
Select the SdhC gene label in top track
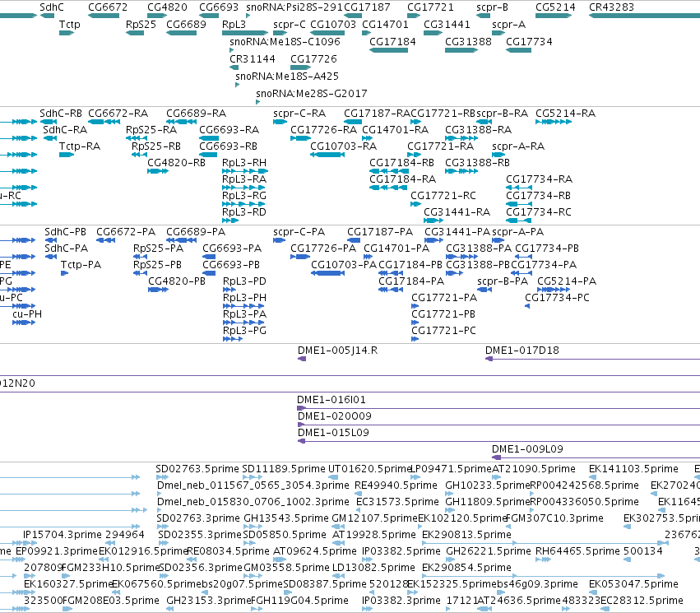52,7
